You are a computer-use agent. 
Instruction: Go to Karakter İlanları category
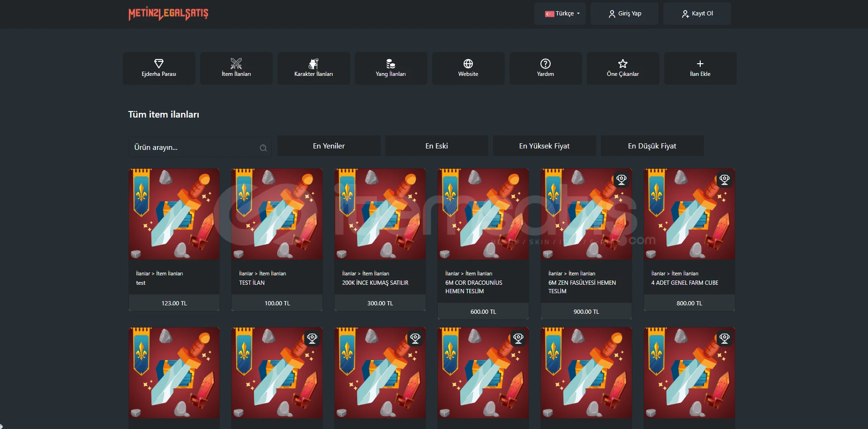(314, 68)
